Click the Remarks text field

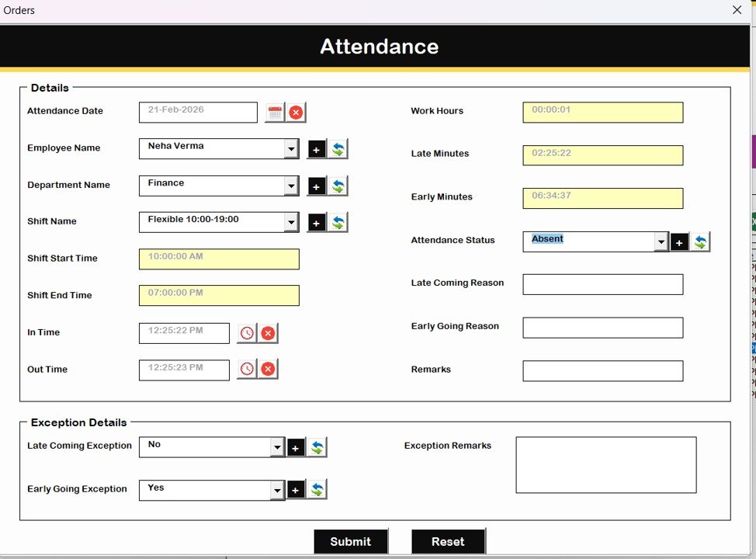tap(603, 370)
